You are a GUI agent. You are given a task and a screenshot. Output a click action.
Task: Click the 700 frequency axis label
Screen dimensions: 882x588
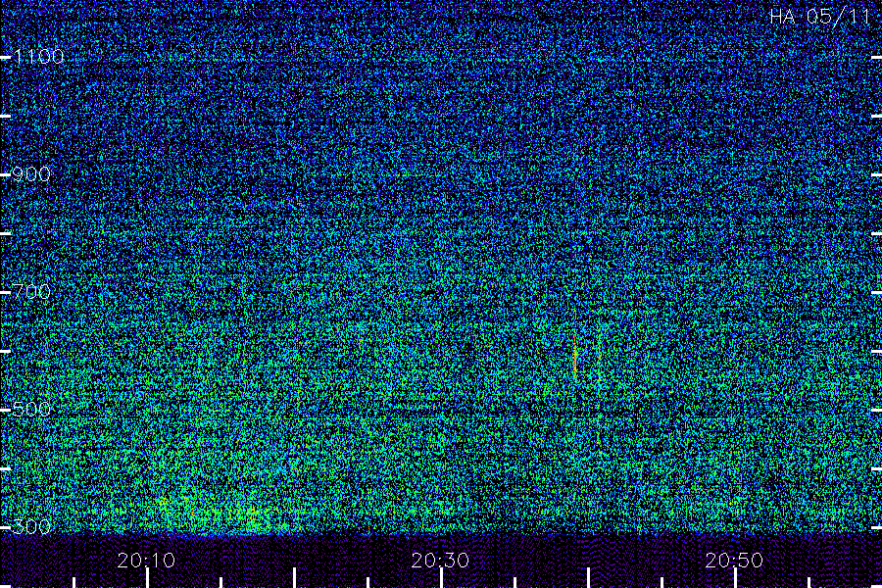pyautogui.click(x=31, y=291)
